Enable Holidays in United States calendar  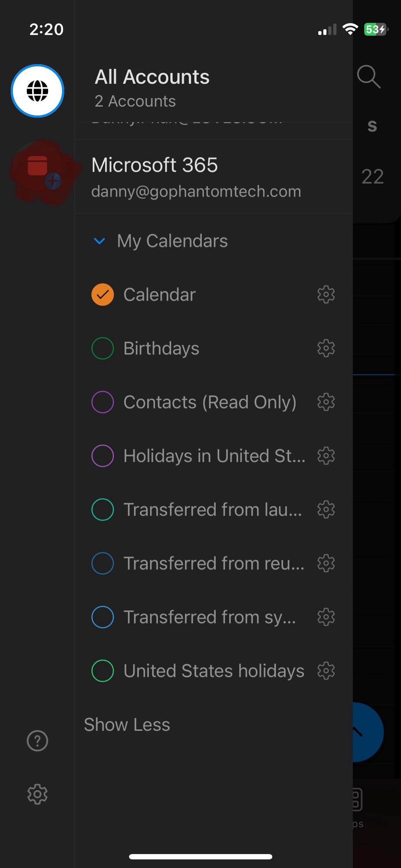click(103, 456)
